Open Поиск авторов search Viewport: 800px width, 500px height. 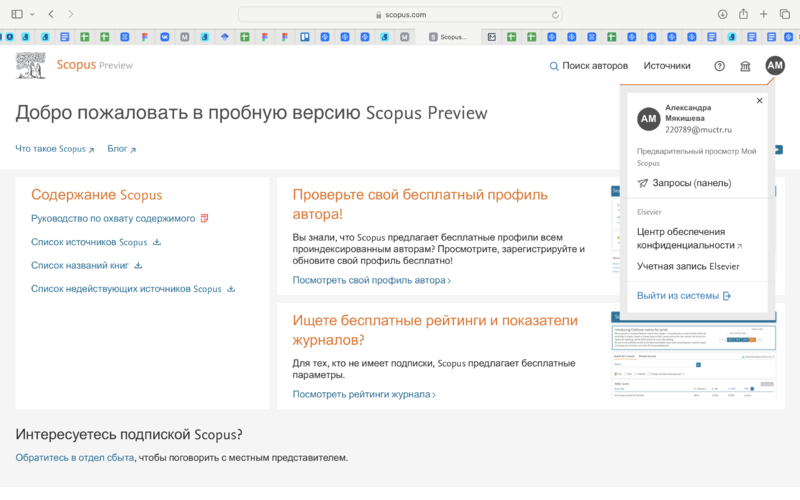pos(588,66)
